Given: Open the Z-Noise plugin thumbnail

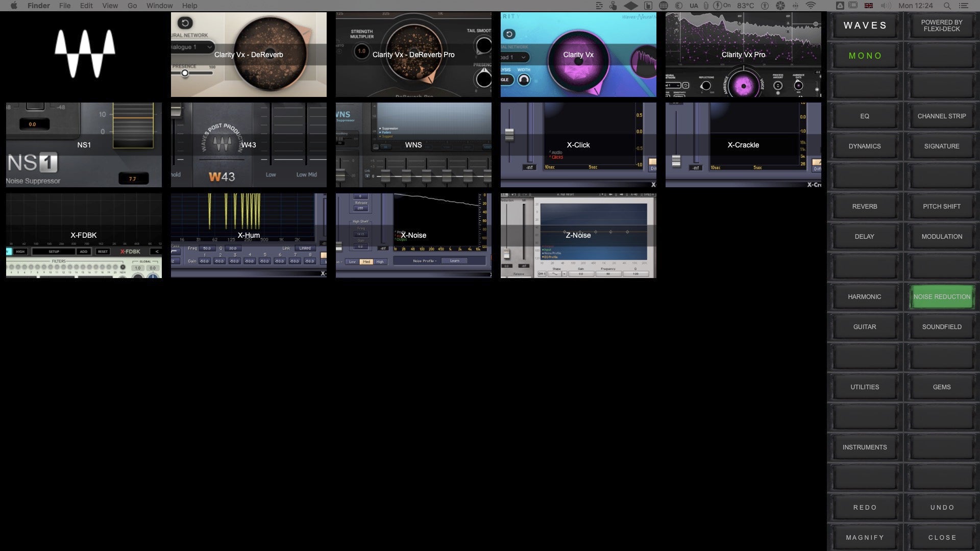Looking at the screenshot, I should click(x=578, y=235).
